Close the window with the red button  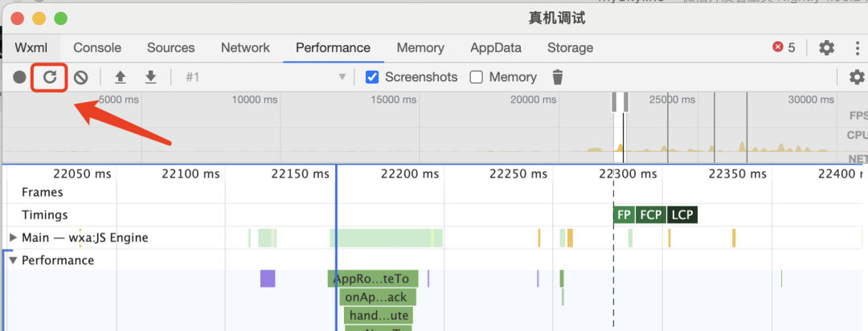[x=17, y=18]
